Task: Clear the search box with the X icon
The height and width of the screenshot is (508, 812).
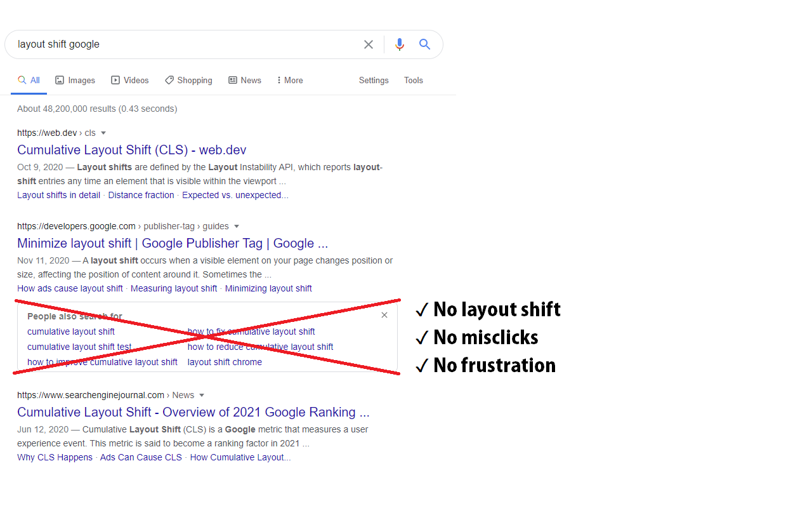Action: (x=369, y=44)
